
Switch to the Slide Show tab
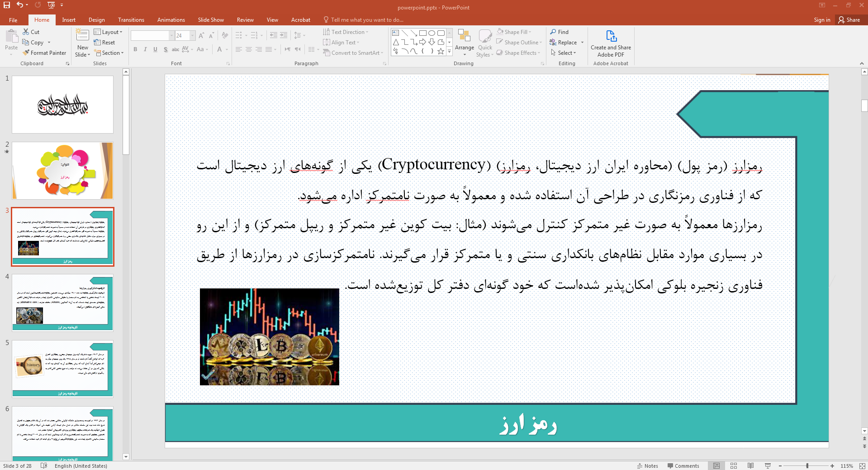(x=211, y=20)
